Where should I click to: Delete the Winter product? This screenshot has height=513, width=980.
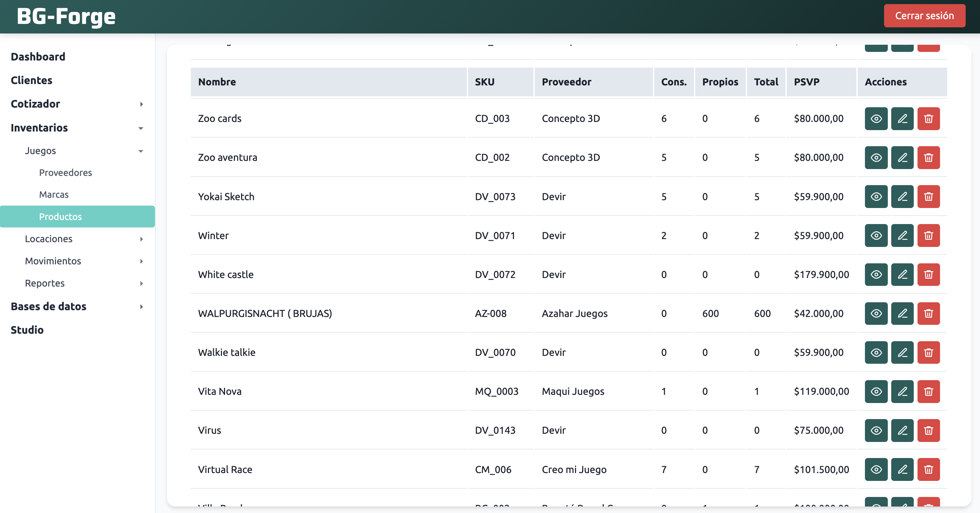tap(929, 236)
